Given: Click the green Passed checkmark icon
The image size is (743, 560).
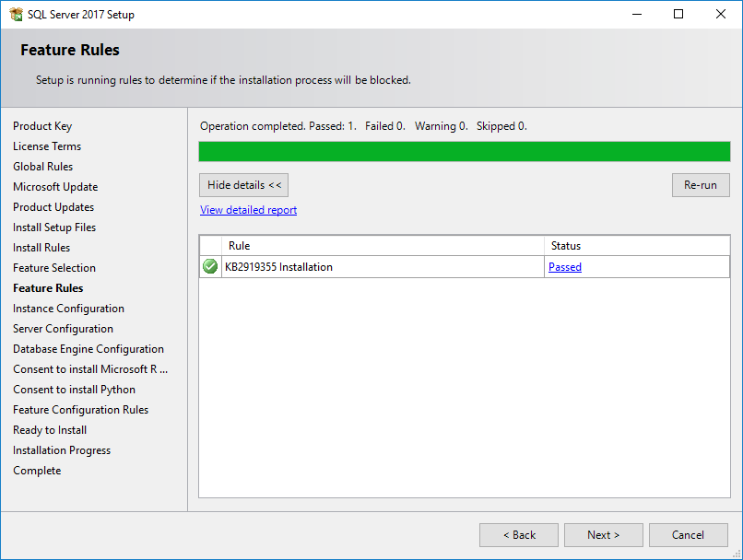Looking at the screenshot, I should [x=209, y=266].
